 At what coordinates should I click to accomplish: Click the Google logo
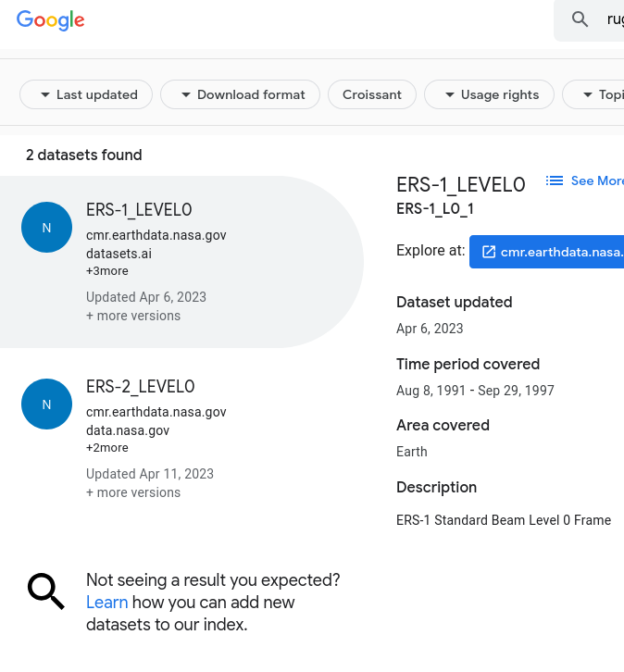pos(51,20)
